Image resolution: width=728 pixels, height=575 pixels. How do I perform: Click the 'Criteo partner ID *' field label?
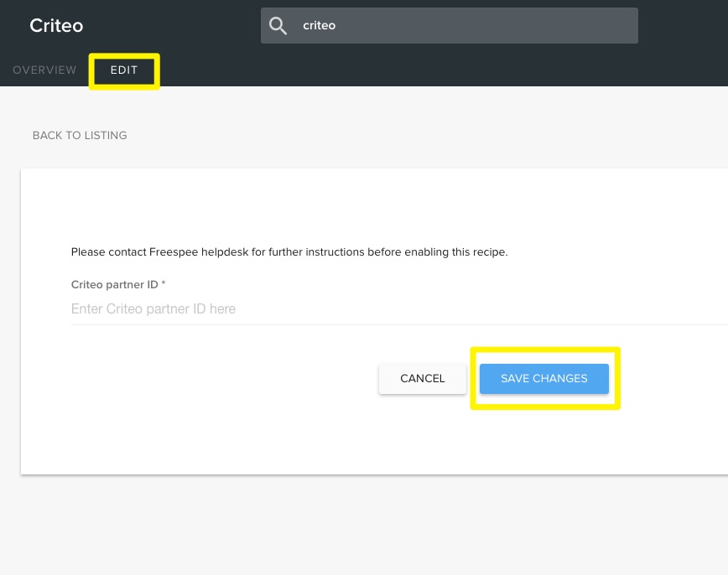click(x=117, y=284)
